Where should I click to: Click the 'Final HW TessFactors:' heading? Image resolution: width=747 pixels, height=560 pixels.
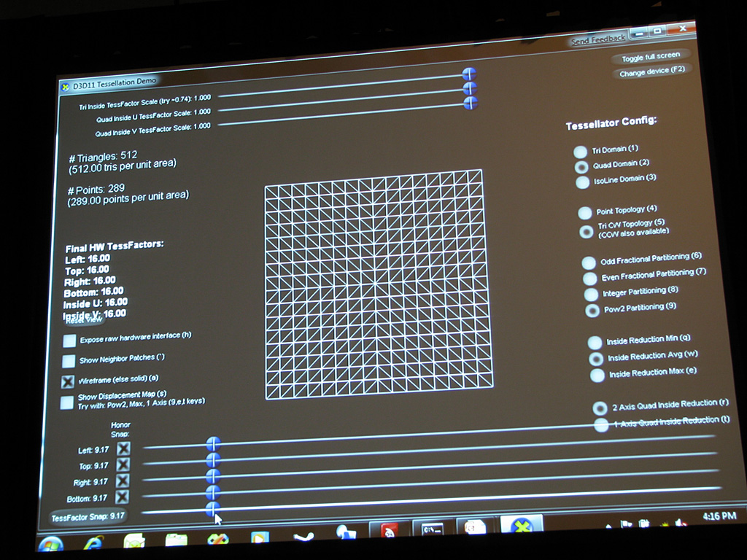(115, 246)
